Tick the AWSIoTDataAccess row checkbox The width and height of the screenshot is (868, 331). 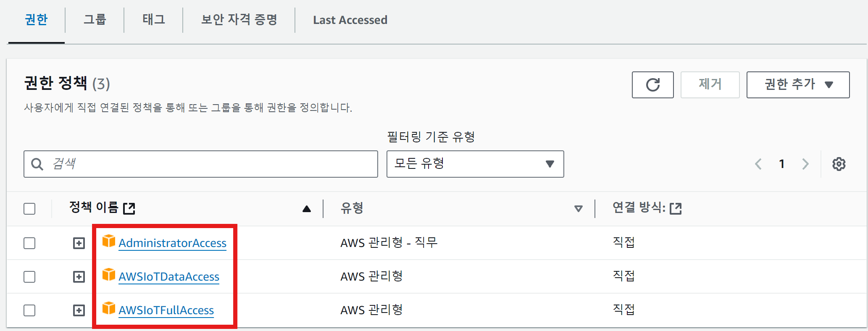tap(29, 277)
